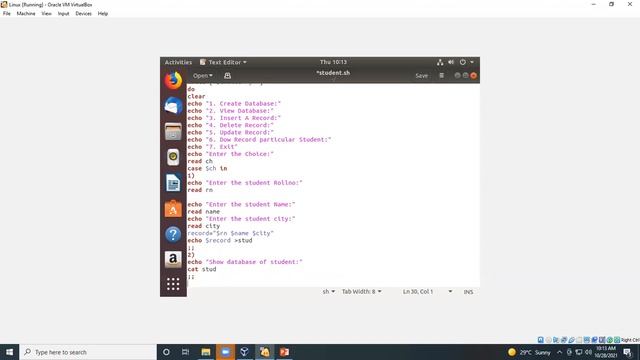640x360 pixels.
Task: Open File Explorer from Windows taskbar
Action: 206,352
